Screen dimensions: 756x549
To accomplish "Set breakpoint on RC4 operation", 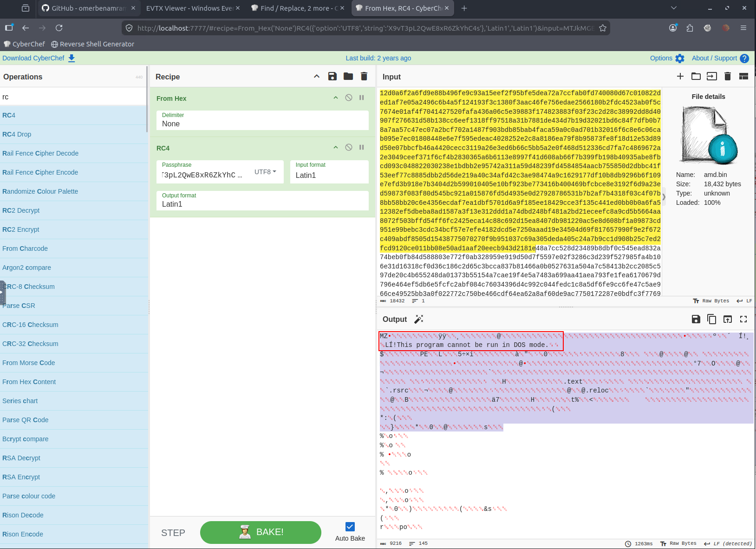I will pyautogui.click(x=362, y=147).
